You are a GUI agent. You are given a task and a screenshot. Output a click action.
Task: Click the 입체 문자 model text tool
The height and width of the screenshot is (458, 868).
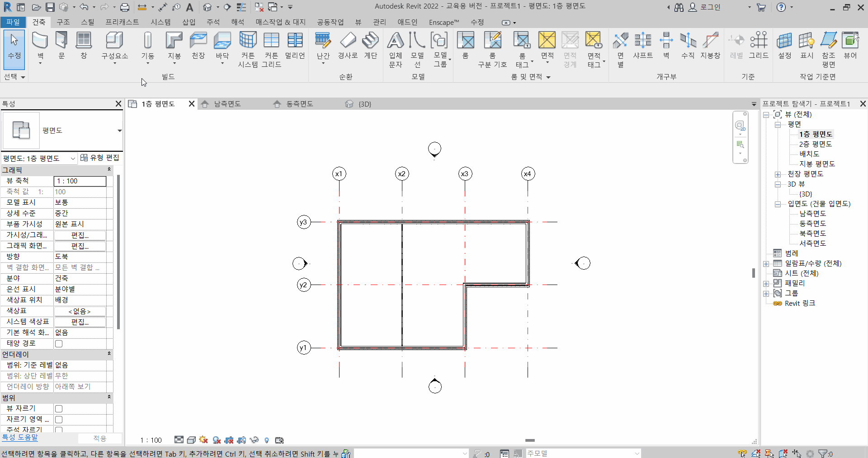[x=396, y=50]
